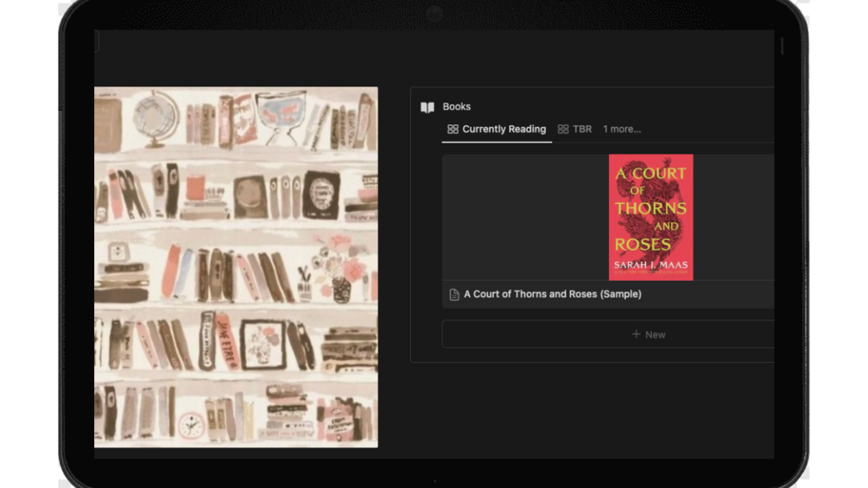Expand the '1 more...' views list
Image resolution: width=868 pixels, height=488 pixels.
pyautogui.click(x=622, y=129)
